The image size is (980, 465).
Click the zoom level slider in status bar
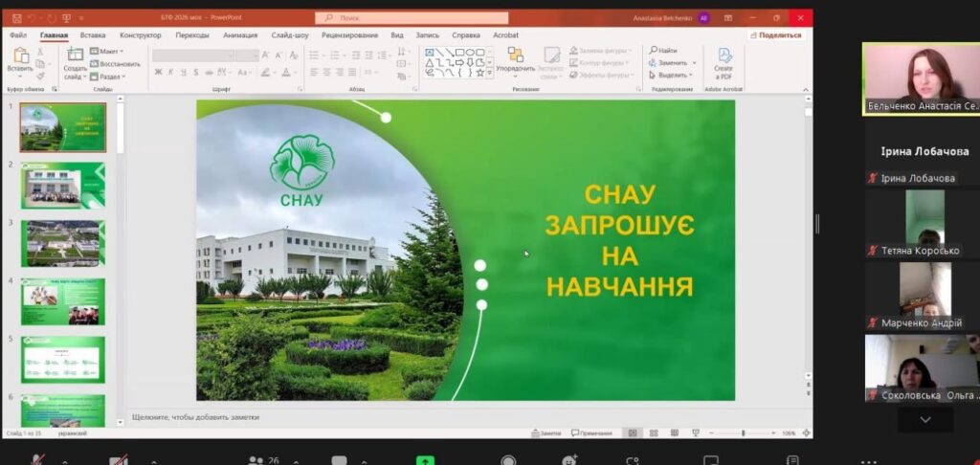point(744,433)
